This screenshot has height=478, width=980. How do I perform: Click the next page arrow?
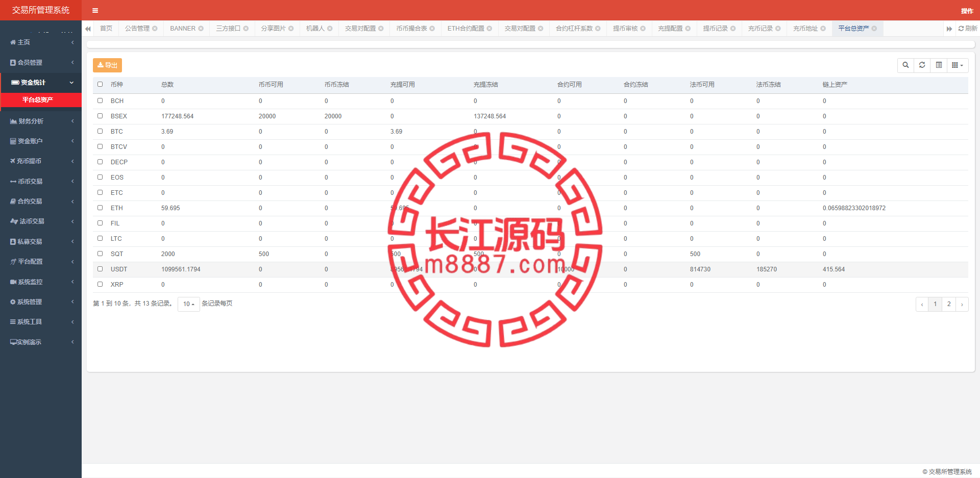962,304
